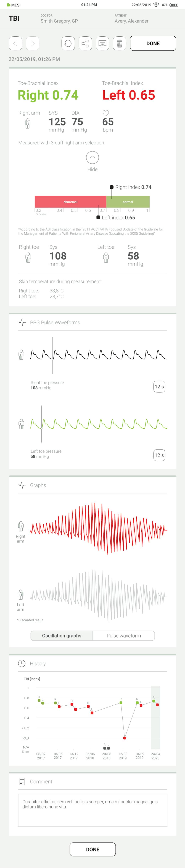
Task: Go to the next measurement
Action: coord(33,44)
